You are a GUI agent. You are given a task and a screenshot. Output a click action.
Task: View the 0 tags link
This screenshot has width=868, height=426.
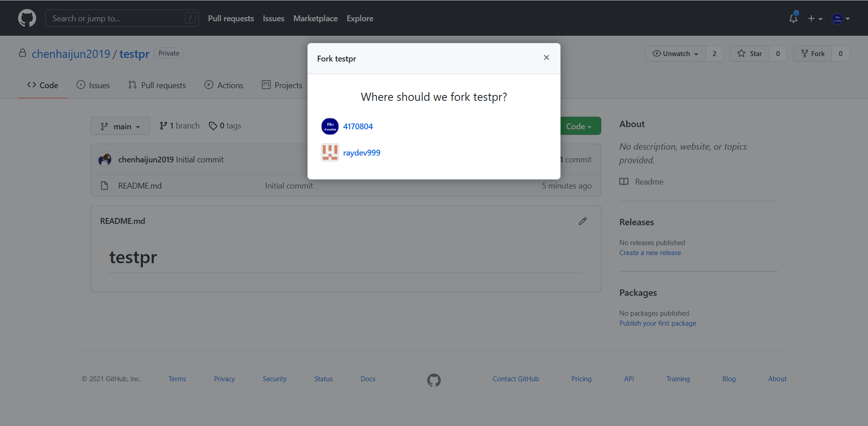coord(225,126)
